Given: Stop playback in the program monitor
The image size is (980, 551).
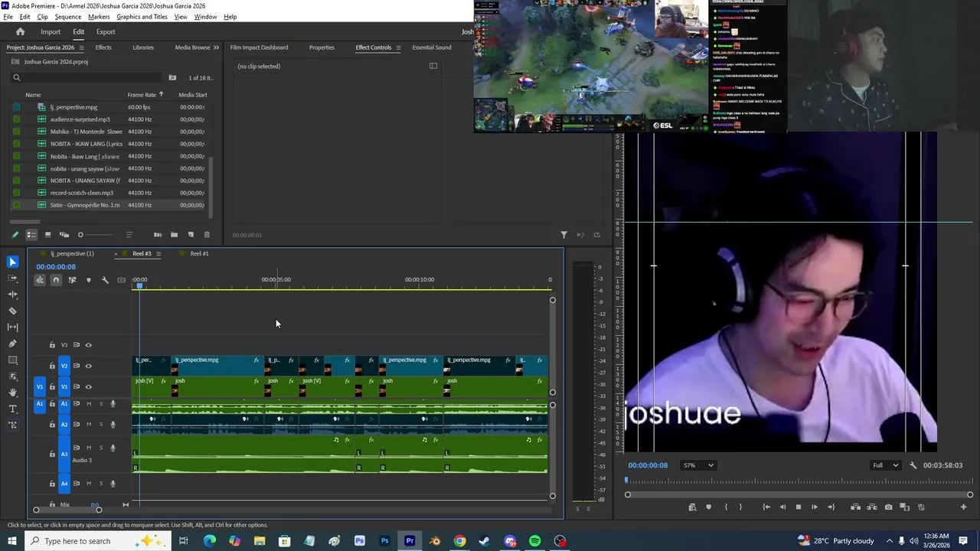Looking at the screenshot, I should pyautogui.click(x=798, y=507).
